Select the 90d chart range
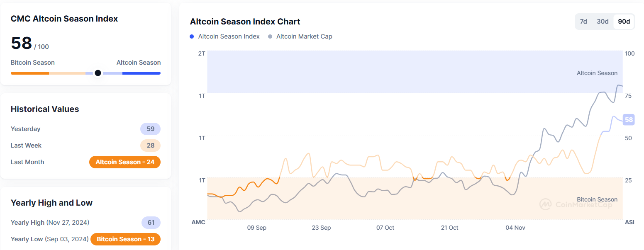Image resolution: width=644 pixels, height=250 pixels. click(x=624, y=22)
